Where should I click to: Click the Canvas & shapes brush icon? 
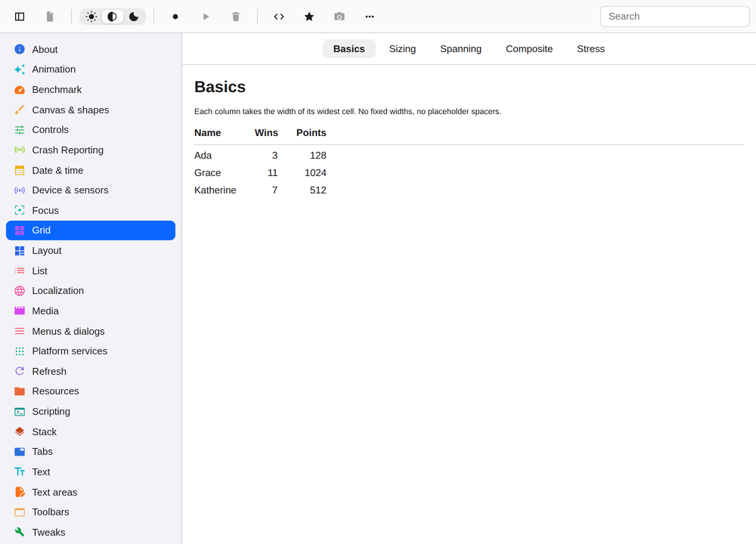click(20, 110)
